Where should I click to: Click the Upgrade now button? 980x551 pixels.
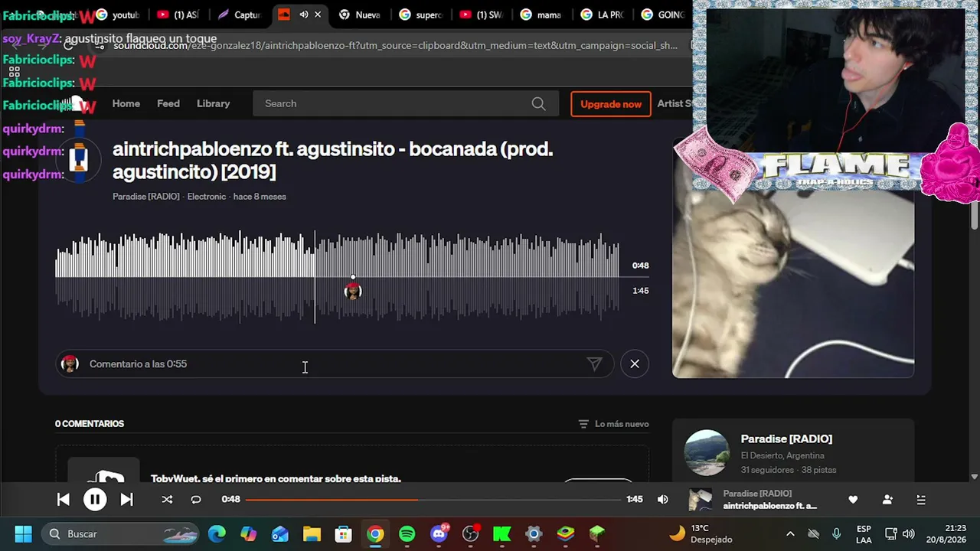point(611,104)
